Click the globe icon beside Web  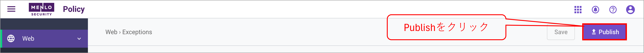[x=11, y=38]
